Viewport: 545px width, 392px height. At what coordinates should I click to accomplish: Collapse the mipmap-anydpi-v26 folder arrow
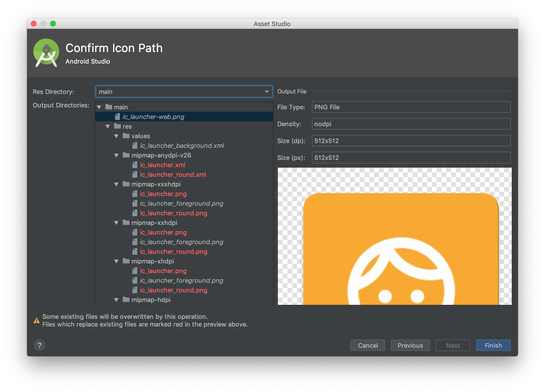pos(116,156)
